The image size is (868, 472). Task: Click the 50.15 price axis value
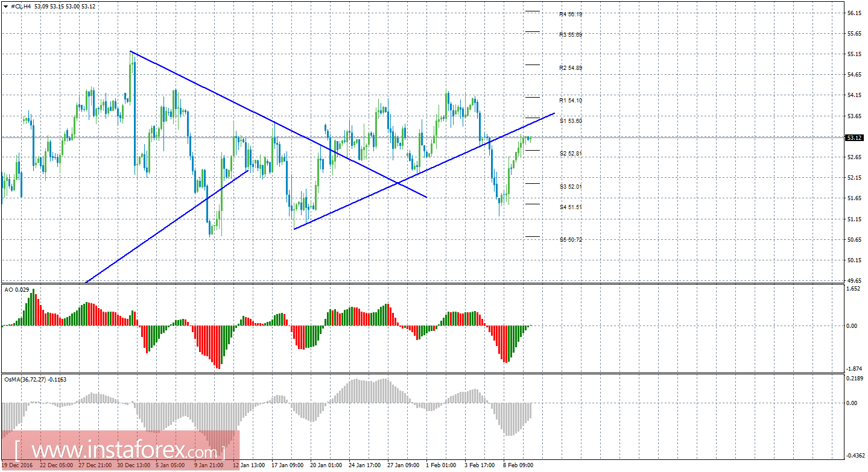[854, 260]
